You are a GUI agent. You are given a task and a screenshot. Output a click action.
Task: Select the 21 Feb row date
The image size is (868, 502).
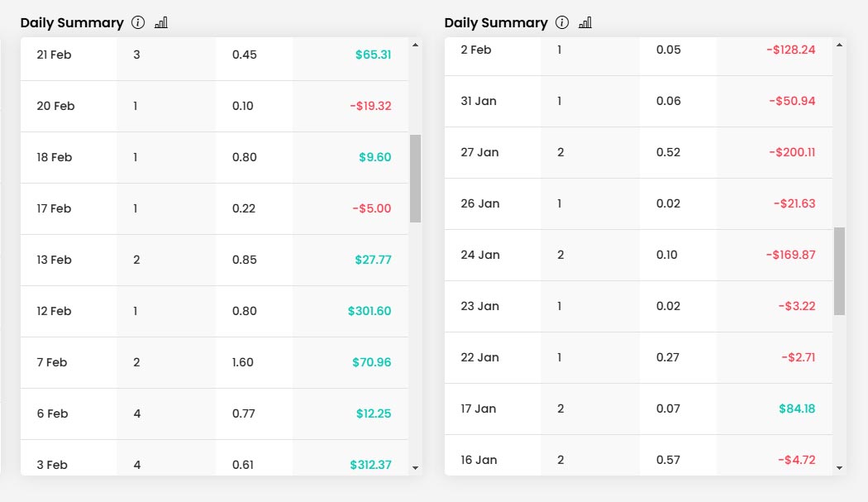55,55
